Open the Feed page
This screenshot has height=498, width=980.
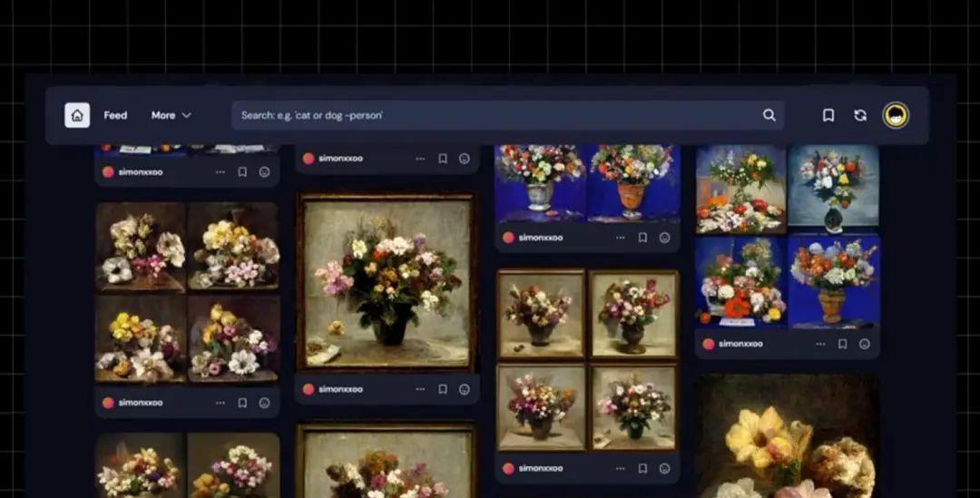115,115
